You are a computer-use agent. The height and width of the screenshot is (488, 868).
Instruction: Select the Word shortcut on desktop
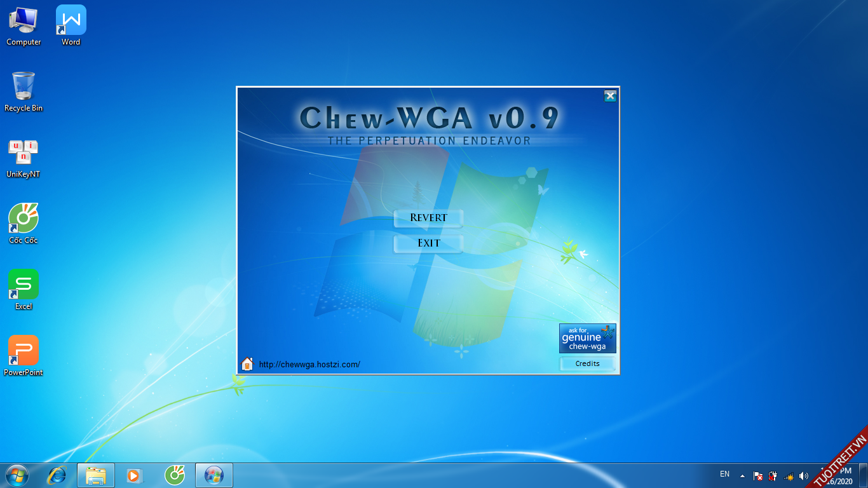coord(71,26)
